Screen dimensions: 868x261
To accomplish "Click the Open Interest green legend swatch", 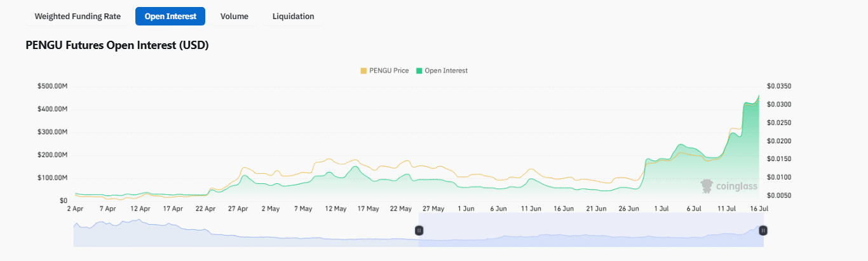I will coord(419,71).
